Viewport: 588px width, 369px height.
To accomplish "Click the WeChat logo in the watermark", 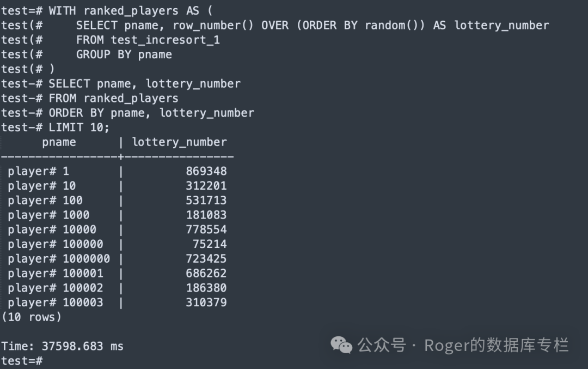I will click(x=342, y=345).
